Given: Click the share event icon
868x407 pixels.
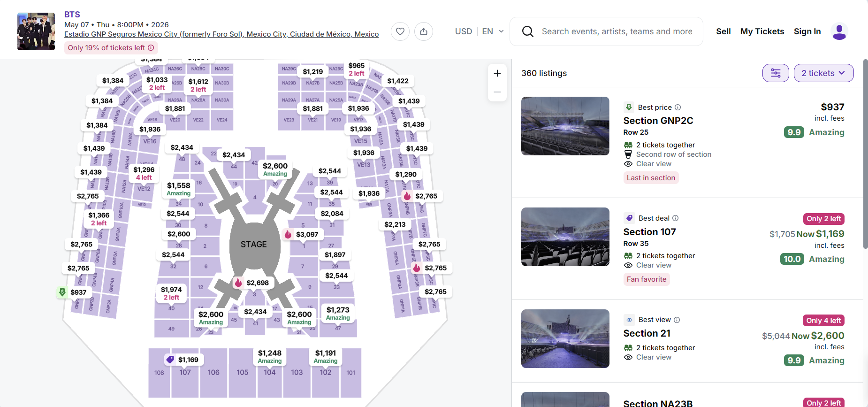Looking at the screenshot, I should pyautogui.click(x=424, y=31).
